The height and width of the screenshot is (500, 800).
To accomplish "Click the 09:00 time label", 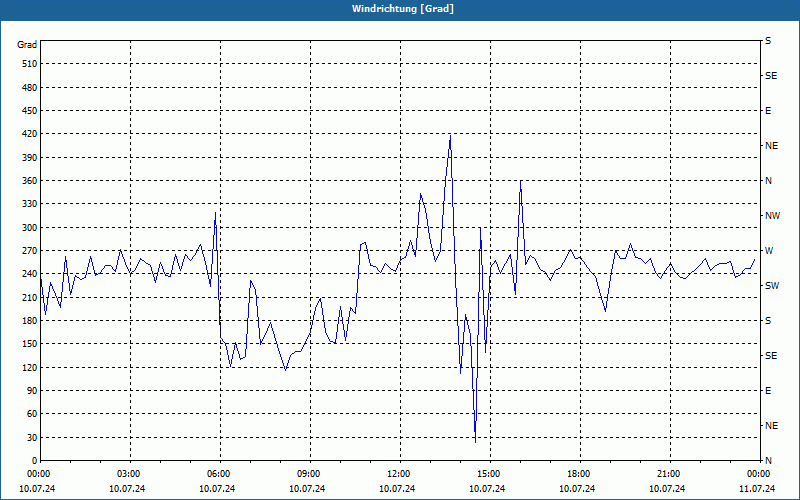I will (x=308, y=474).
